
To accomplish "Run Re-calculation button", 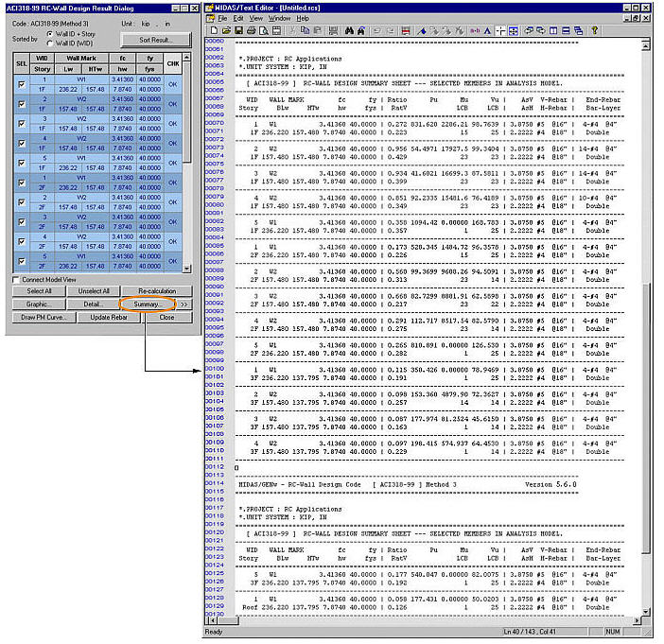I will click(157, 291).
